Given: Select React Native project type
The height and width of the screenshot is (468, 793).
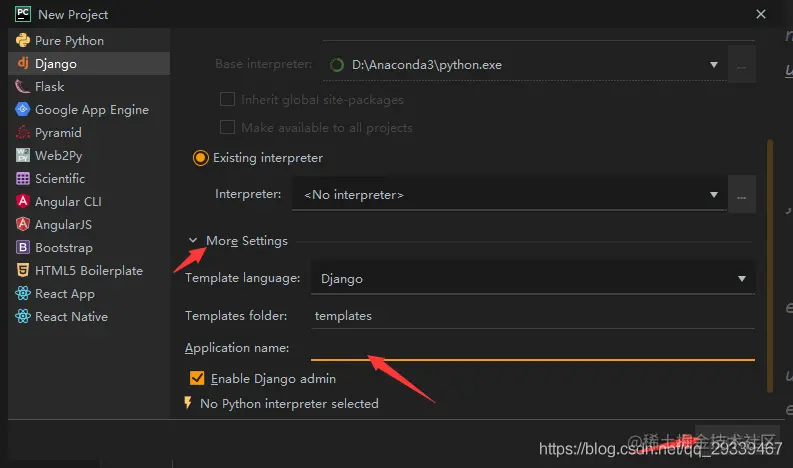Looking at the screenshot, I should click(x=89, y=316).
